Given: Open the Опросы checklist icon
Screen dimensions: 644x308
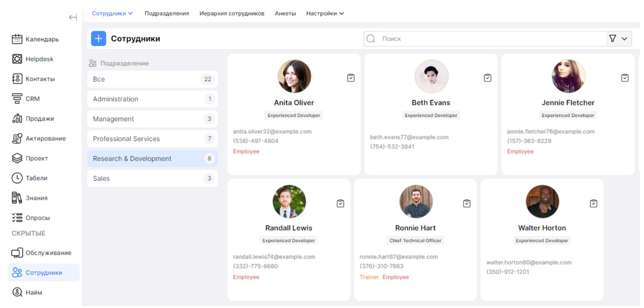Looking at the screenshot, I should point(17,218).
